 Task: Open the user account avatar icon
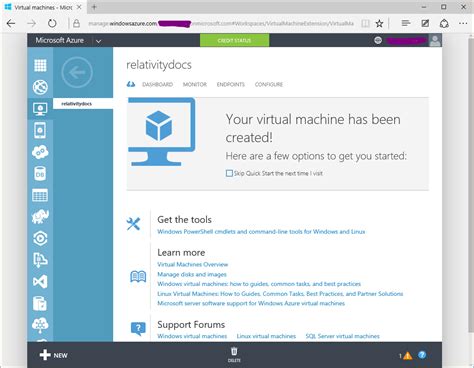click(x=435, y=41)
